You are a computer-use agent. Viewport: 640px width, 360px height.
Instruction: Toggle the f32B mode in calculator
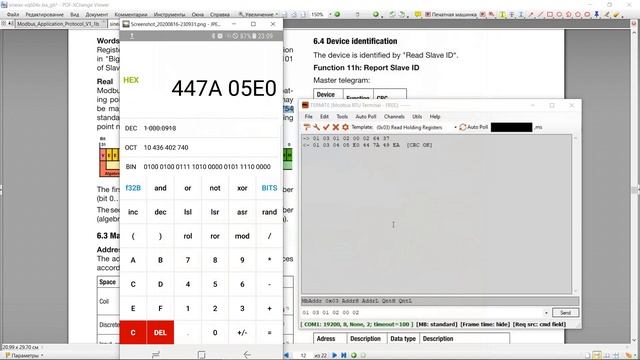[x=133, y=188]
